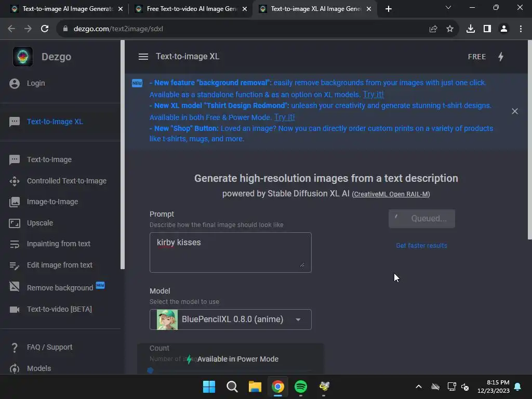Open a new browser tab with plus
The height and width of the screenshot is (399, 532).
(389, 9)
